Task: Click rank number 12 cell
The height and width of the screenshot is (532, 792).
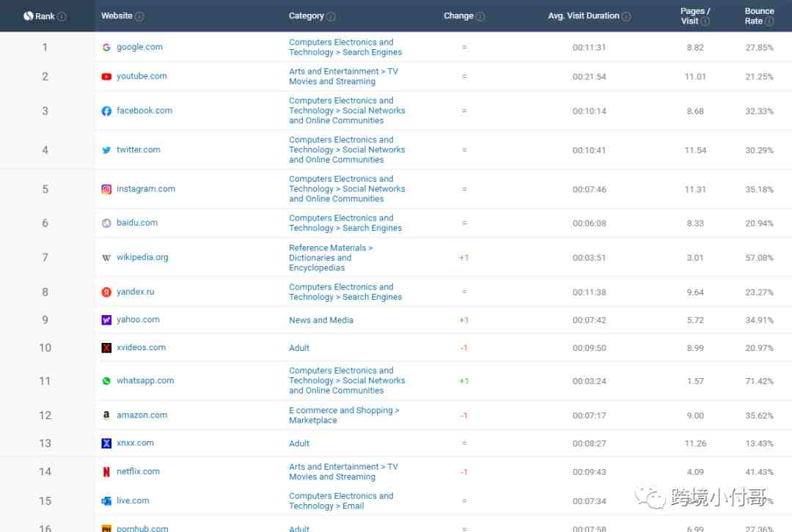Action: click(x=45, y=415)
